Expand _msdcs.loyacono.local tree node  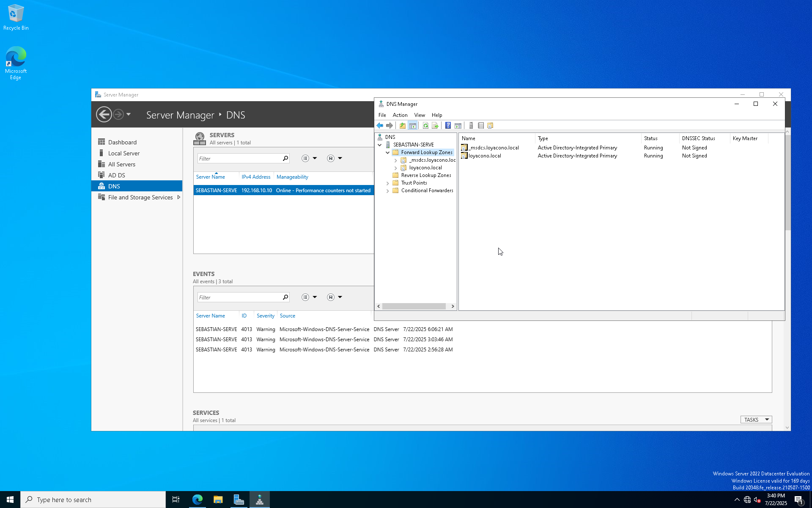395,160
